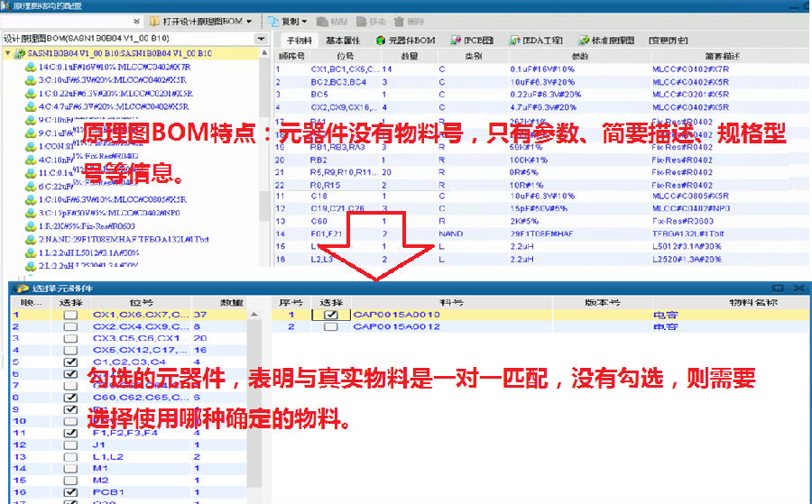Check the CAP0015A0012 material checkbox
Image resolution: width=812 pixels, height=504 pixels.
click(331, 326)
